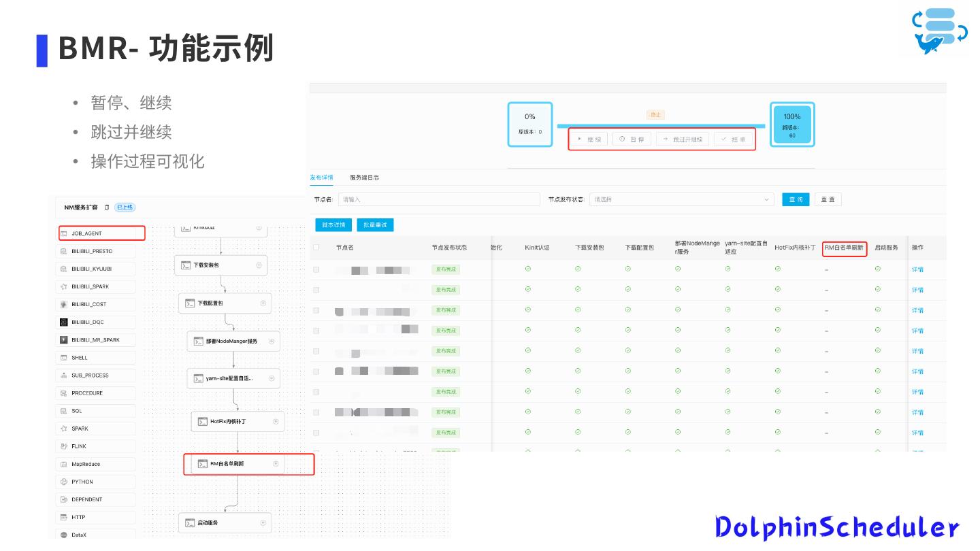Click the 0% 原版本 box
Image resolution: width=980 pixels, height=551 pixels.
click(x=529, y=124)
